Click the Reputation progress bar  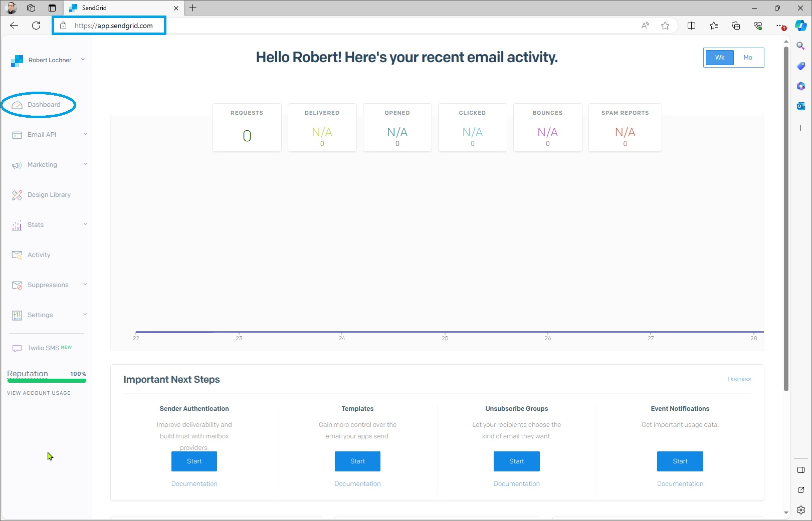[47, 381]
